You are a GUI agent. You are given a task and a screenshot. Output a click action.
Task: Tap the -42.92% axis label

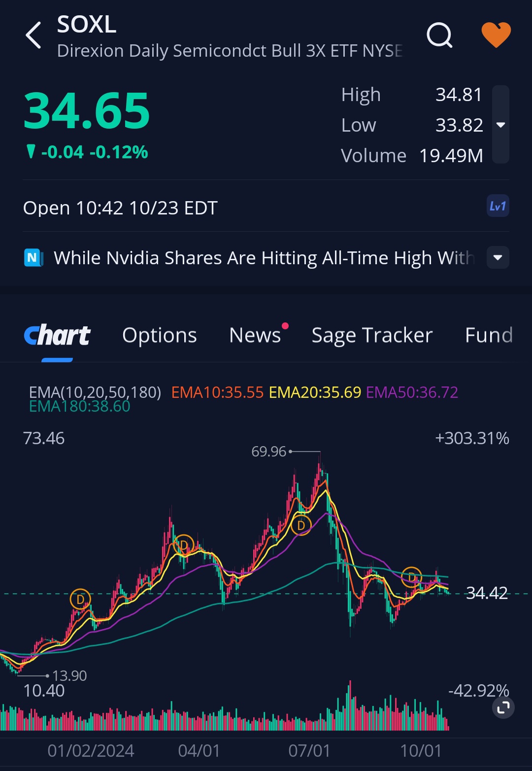point(479,691)
